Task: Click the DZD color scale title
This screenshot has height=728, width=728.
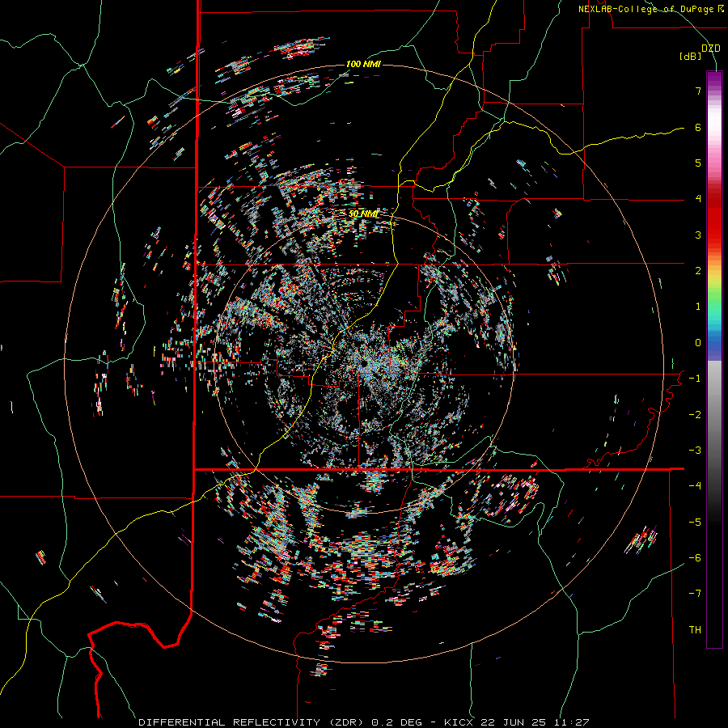Action: point(711,49)
